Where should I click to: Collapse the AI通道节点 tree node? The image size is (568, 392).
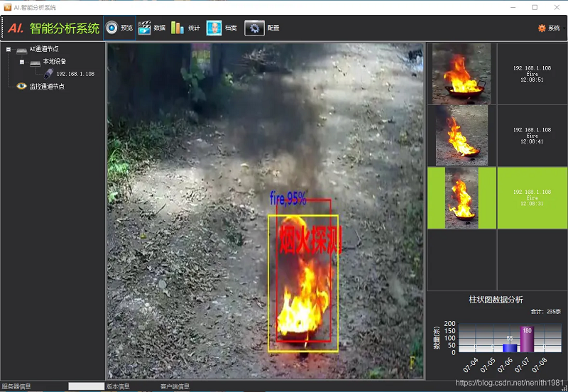9,50
